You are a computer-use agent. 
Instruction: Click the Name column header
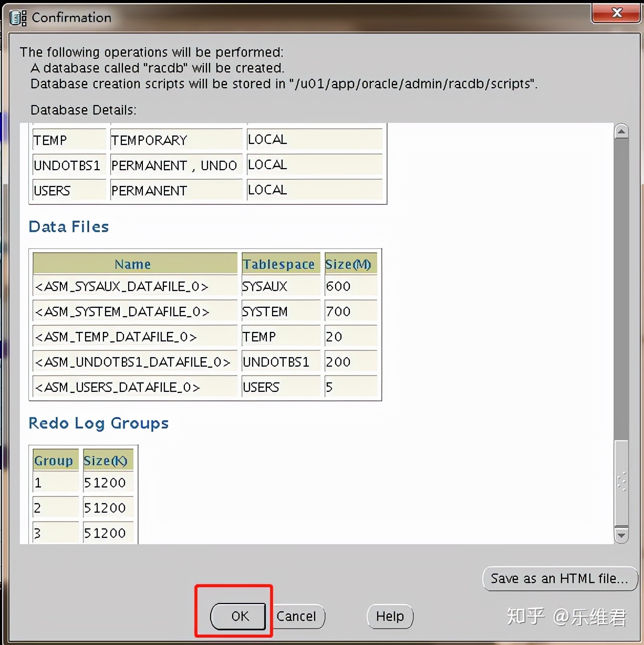[135, 264]
